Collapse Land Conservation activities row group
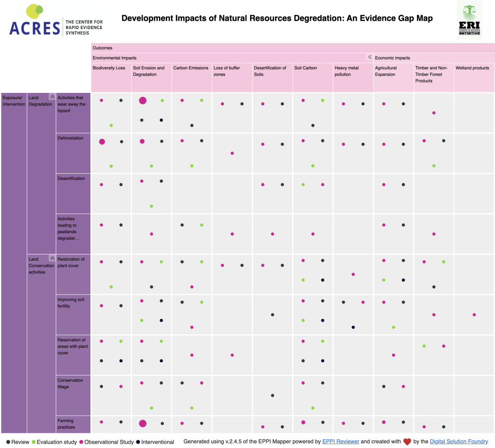Viewport: 495px width, 448px height. pos(52,259)
